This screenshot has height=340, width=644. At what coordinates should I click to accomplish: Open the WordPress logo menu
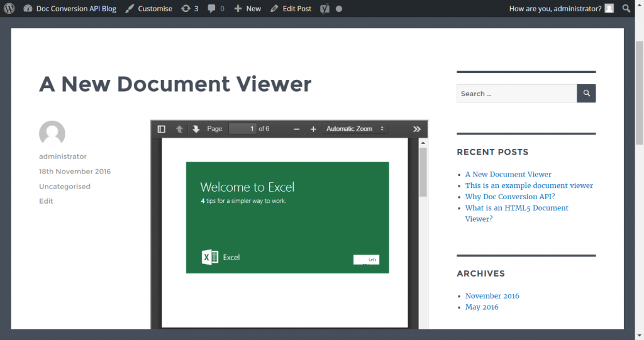click(9, 8)
